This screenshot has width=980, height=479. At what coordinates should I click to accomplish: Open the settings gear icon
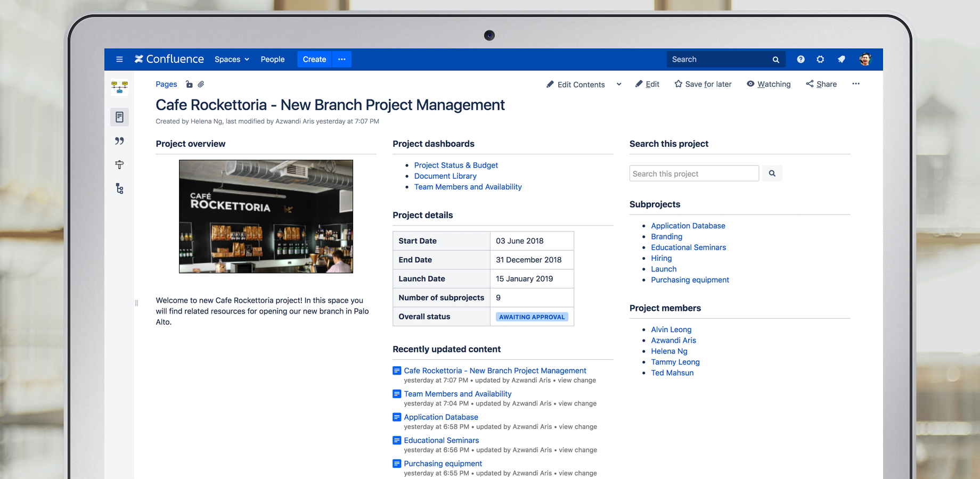coord(820,59)
